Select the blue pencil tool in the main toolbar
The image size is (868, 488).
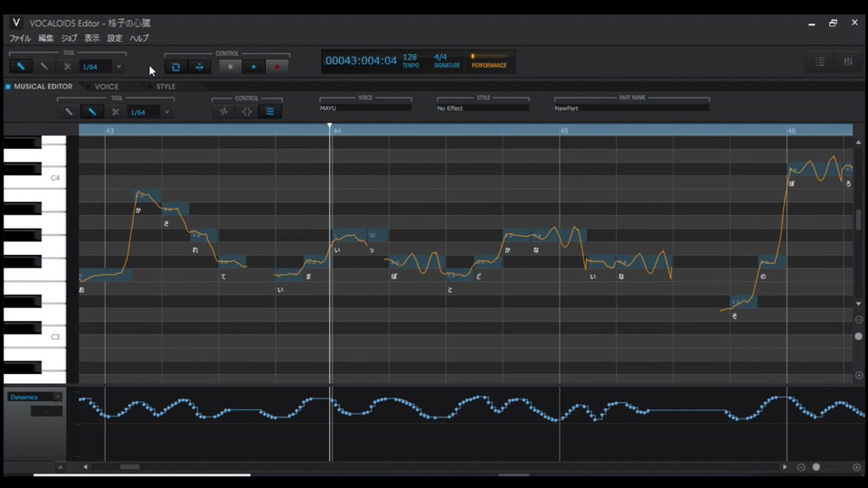(x=21, y=66)
